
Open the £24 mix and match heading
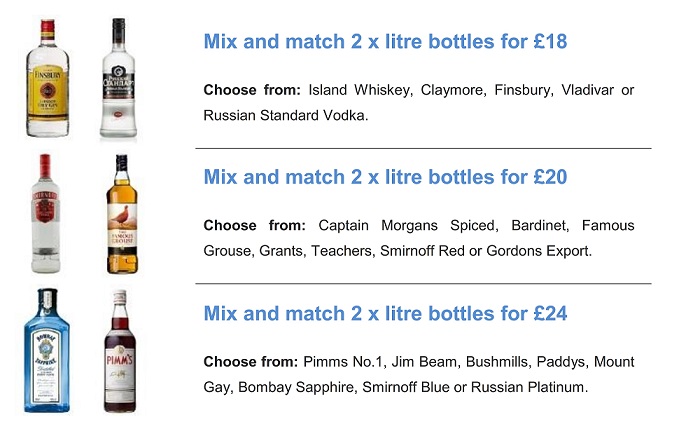(385, 313)
